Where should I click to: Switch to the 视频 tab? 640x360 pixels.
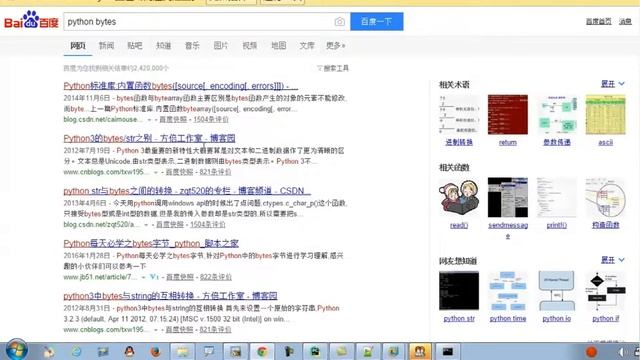(x=249, y=46)
